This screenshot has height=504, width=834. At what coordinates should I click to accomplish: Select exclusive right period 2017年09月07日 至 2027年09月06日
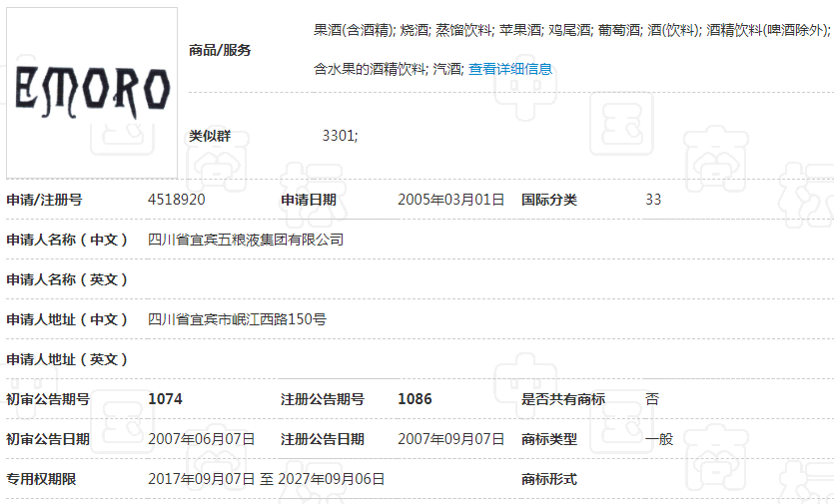pyautogui.click(x=266, y=479)
